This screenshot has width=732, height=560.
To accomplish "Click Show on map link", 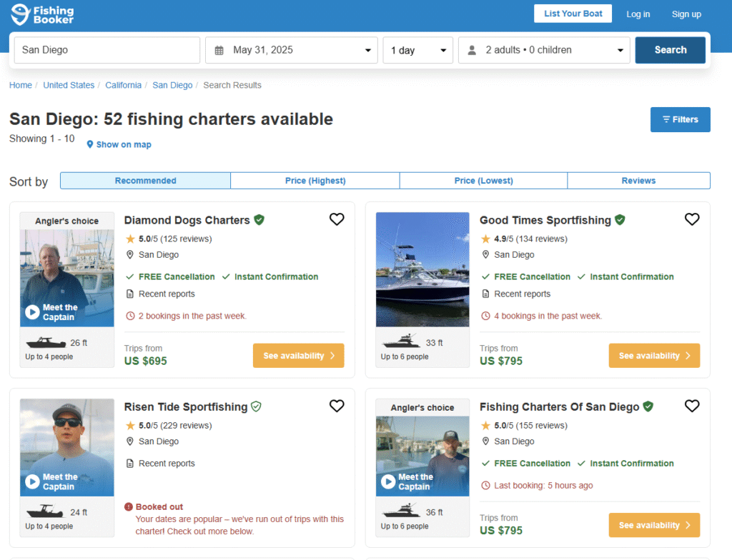I will click(x=123, y=145).
